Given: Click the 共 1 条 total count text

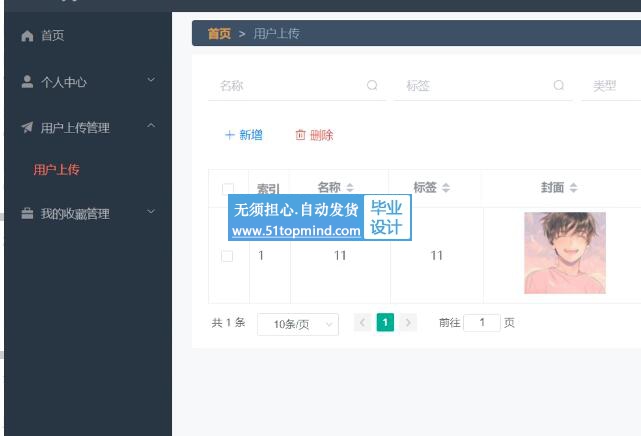Looking at the screenshot, I should (x=228, y=323).
